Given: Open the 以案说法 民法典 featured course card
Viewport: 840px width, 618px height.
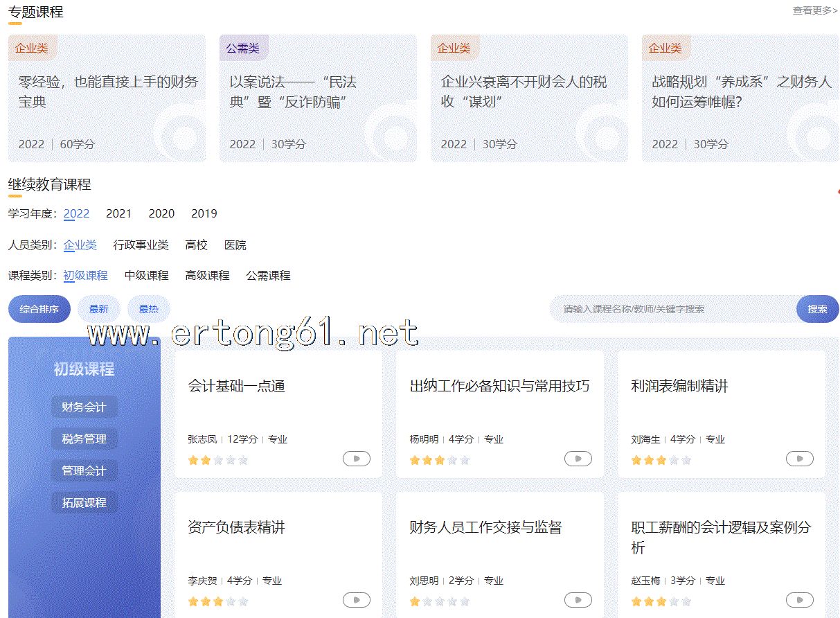Looking at the screenshot, I should click(x=318, y=98).
